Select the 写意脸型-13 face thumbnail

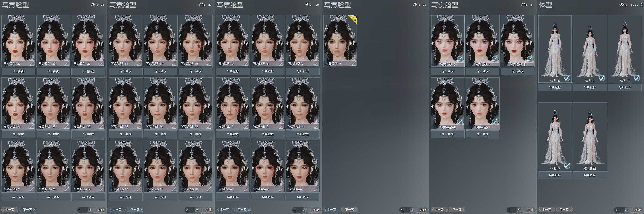[x=195, y=103]
